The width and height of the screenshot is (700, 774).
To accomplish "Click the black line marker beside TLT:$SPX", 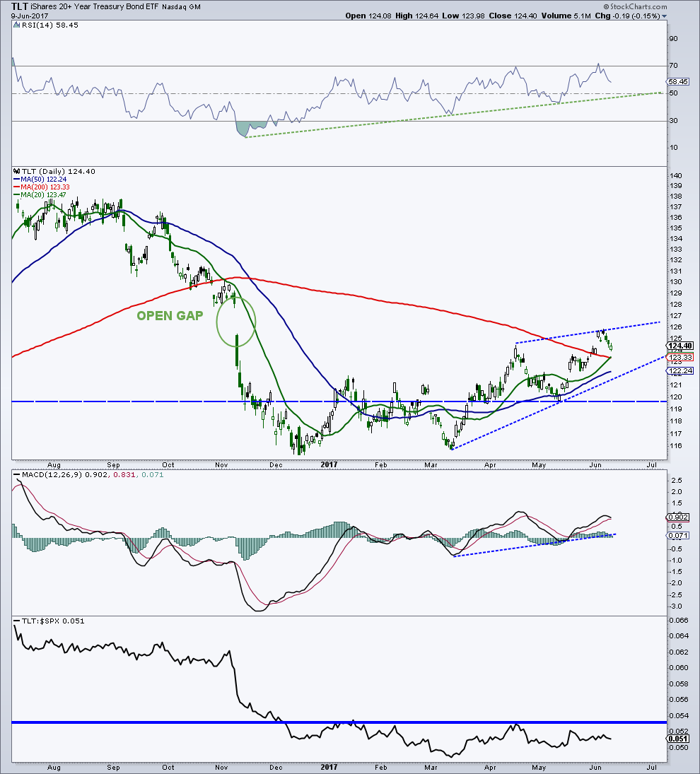I will (18, 621).
